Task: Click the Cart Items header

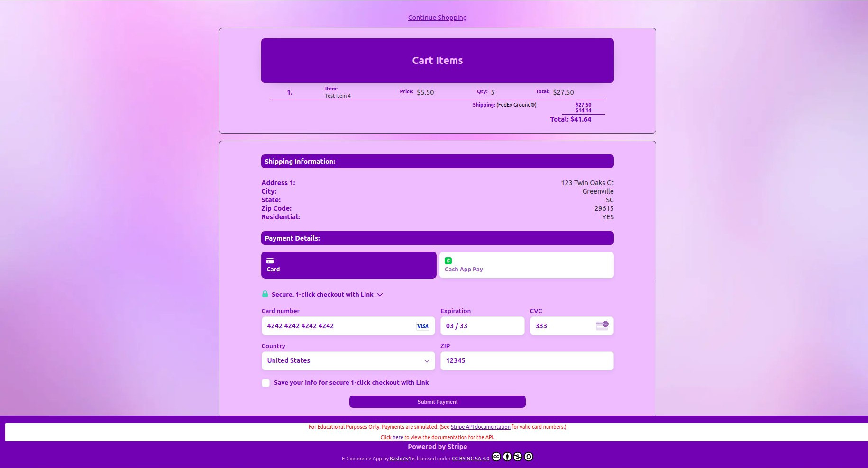Action: tap(437, 61)
